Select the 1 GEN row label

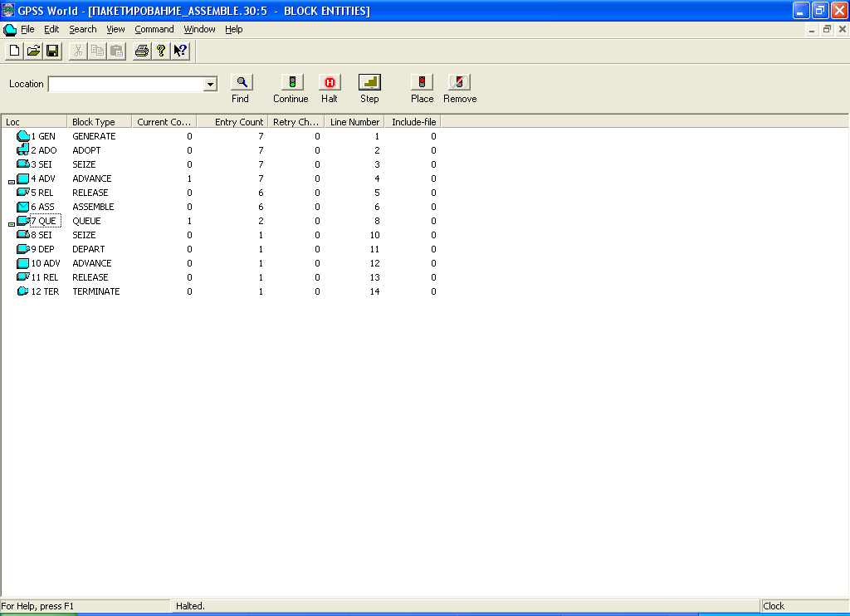pos(43,136)
